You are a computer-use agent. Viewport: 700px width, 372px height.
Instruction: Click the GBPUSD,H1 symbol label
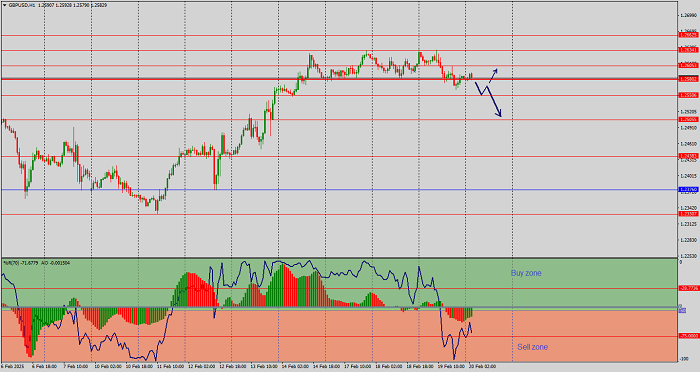coord(21,5)
